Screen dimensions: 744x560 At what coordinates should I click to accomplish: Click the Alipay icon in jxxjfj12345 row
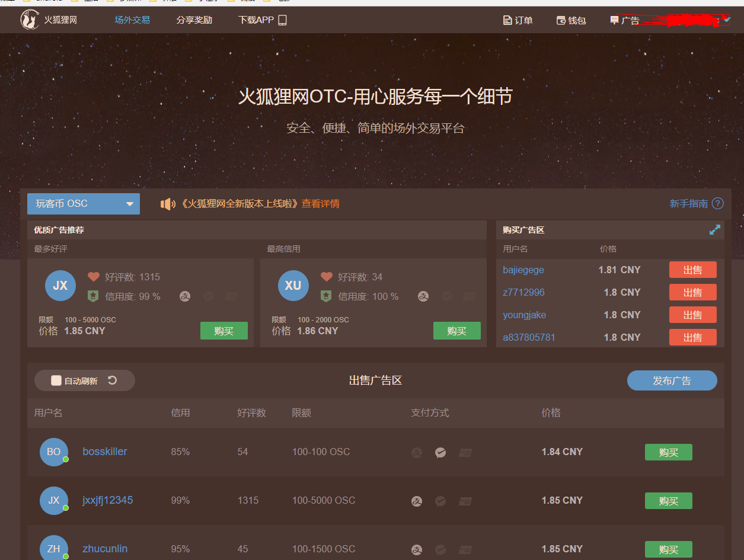[x=417, y=501]
